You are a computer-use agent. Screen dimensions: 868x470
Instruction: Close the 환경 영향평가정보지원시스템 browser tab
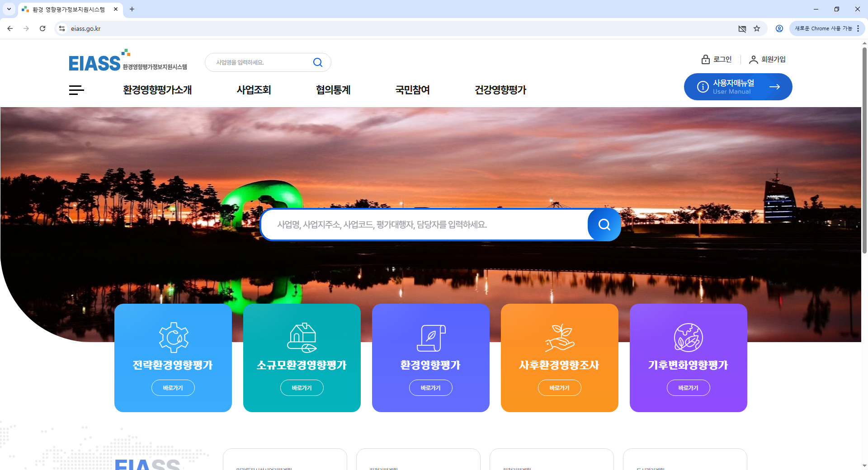tap(116, 9)
